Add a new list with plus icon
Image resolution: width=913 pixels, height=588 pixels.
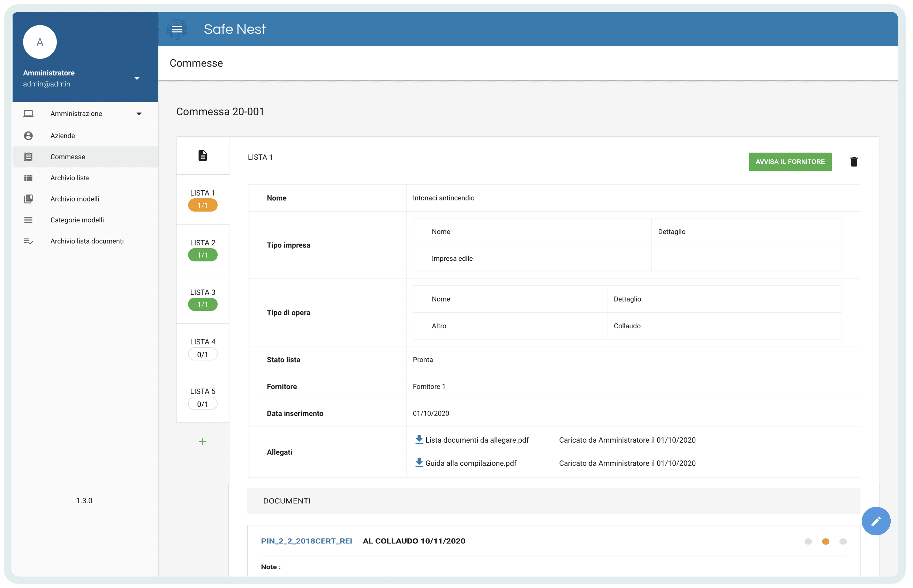pyautogui.click(x=203, y=442)
